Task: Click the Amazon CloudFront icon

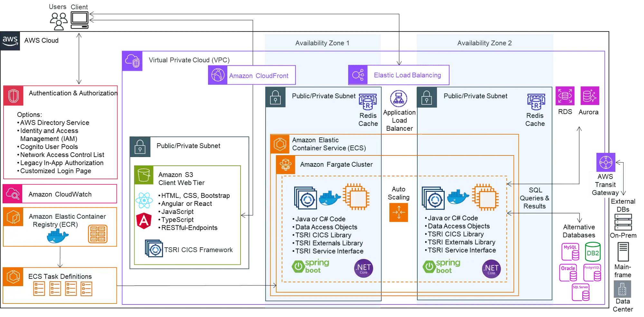Action: (218, 75)
